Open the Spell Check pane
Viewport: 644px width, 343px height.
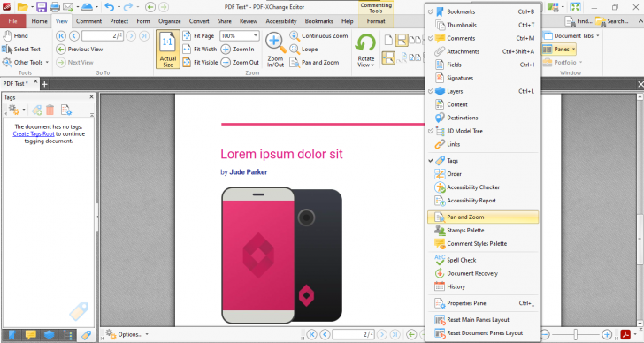(483, 260)
